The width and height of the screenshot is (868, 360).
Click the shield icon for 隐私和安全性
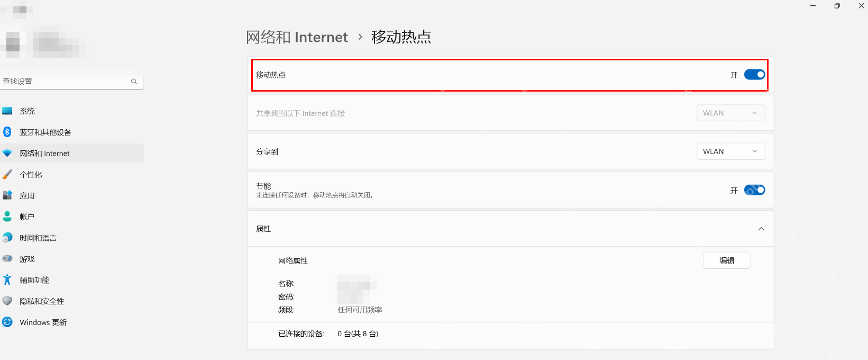(7, 301)
